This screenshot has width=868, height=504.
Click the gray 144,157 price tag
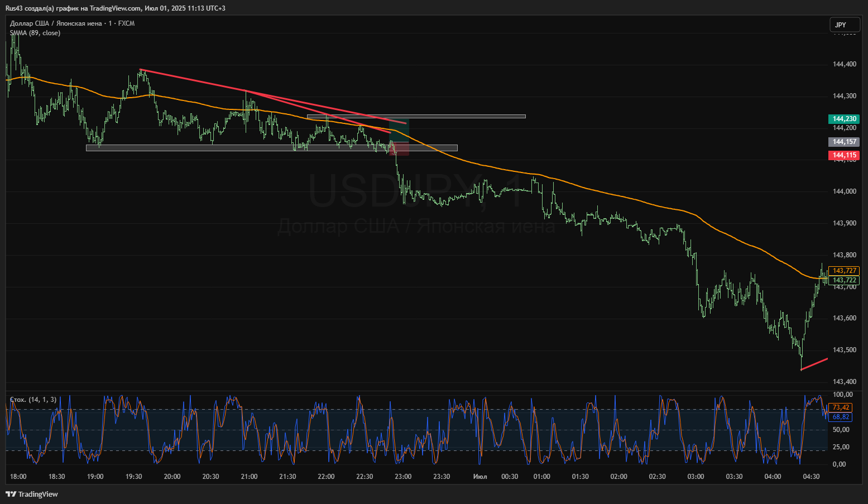coord(844,142)
